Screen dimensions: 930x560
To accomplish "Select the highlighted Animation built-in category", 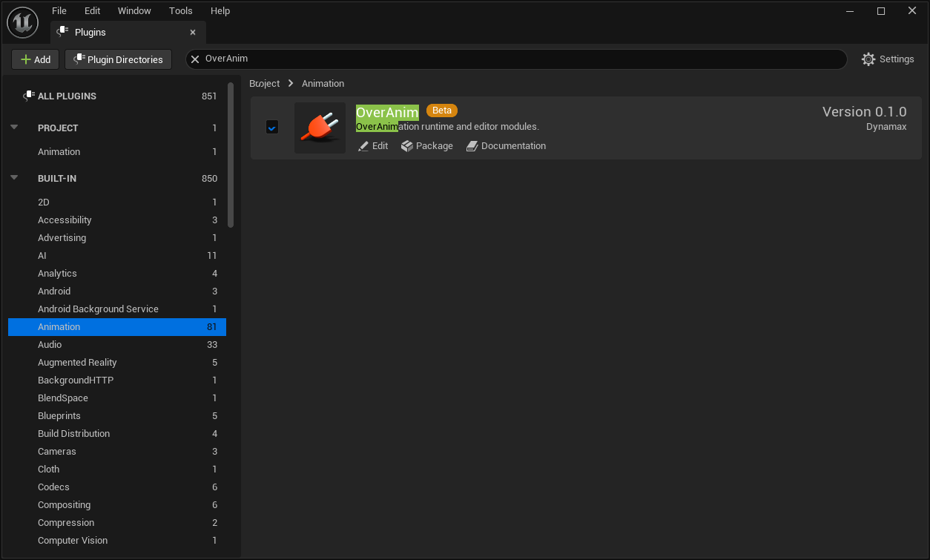I will [x=117, y=326].
